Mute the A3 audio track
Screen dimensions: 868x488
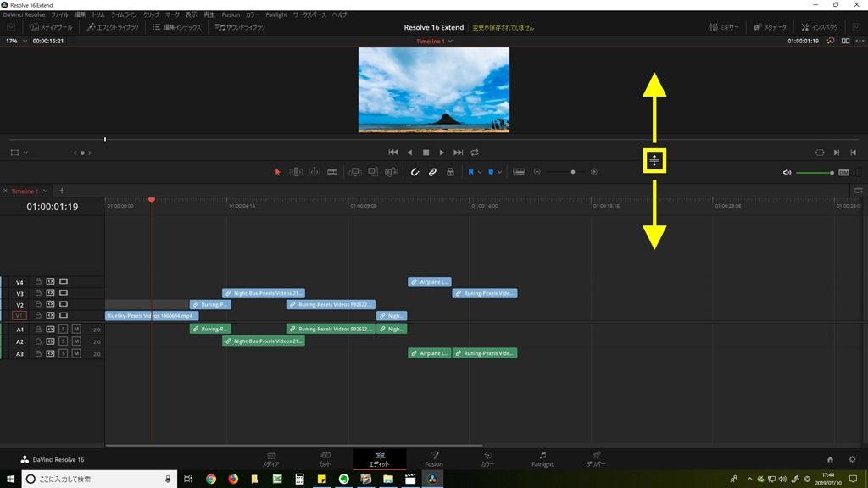[x=76, y=353]
